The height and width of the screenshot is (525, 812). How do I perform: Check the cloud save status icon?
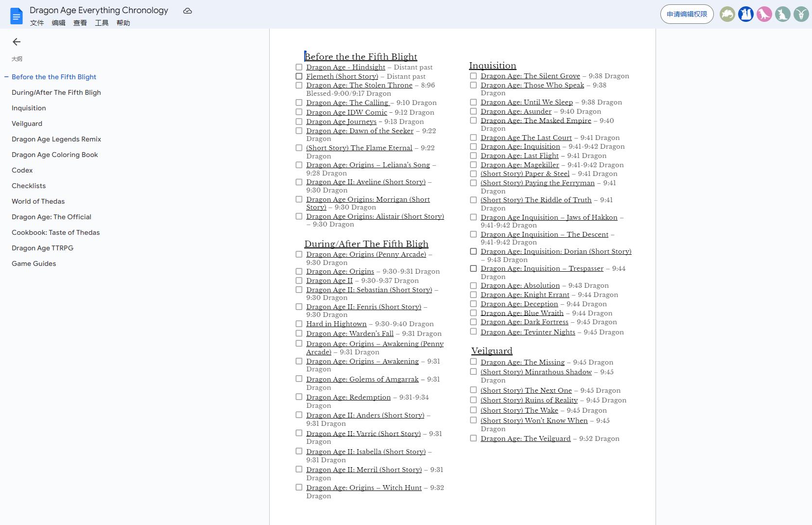pyautogui.click(x=188, y=11)
